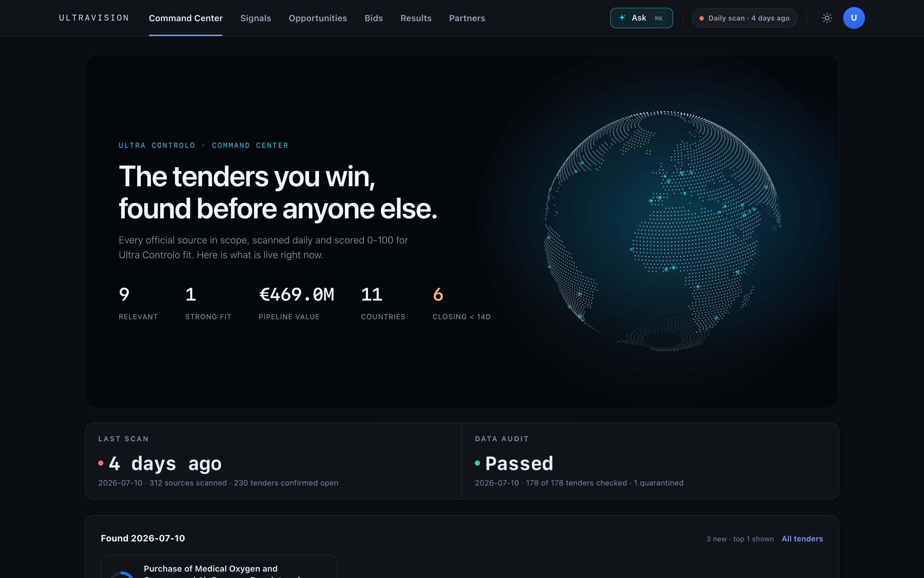Go to the Opportunities tab
Viewport: 924px width, 578px height.
pyautogui.click(x=318, y=18)
